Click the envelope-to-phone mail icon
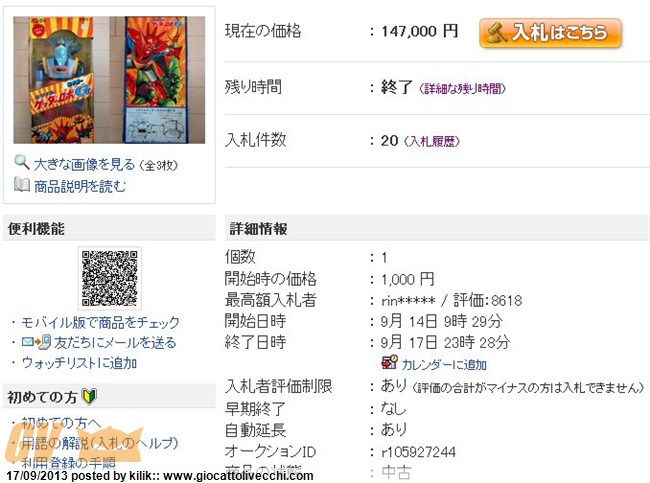This screenshot has height=483, width=650. tap(36, 342)
